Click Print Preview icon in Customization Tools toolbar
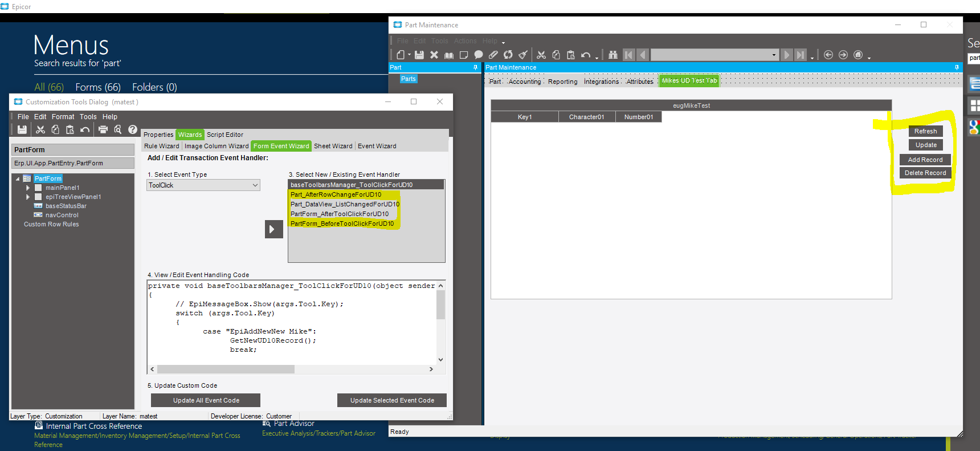This screenshot has height=451, width=980. pyautogui.click(x=118, y=129)
